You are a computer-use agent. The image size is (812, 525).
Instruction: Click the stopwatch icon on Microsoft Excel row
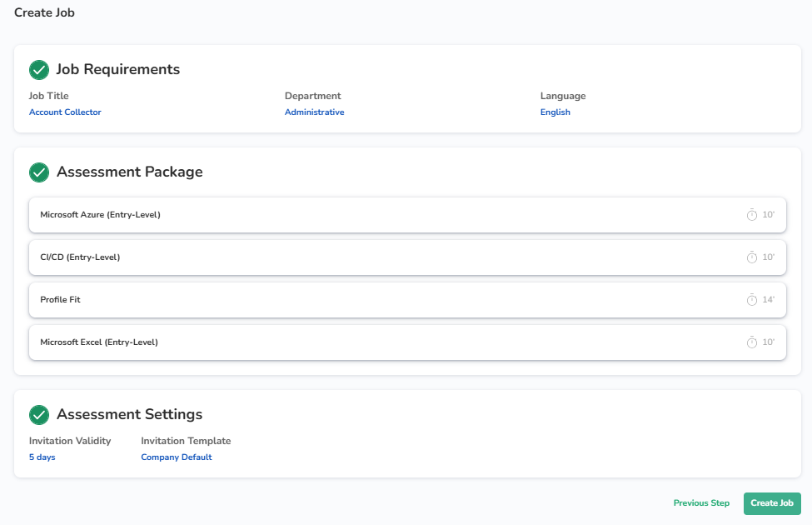click(752, 342)
